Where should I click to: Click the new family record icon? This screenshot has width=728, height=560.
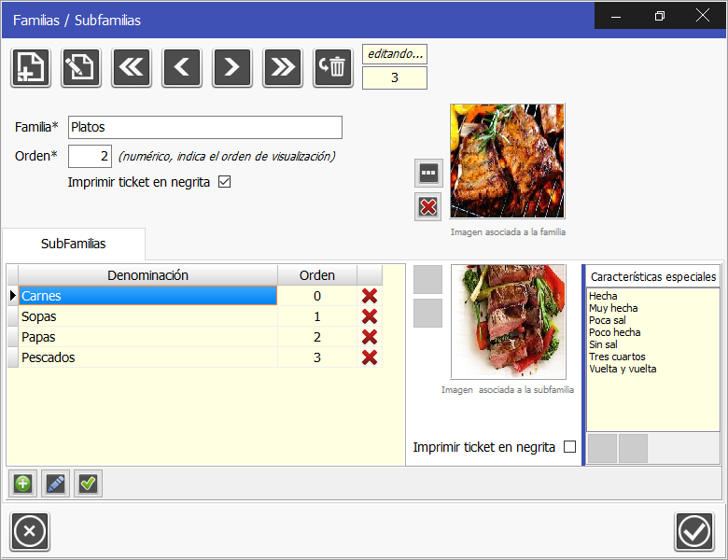tap(31, 67)
